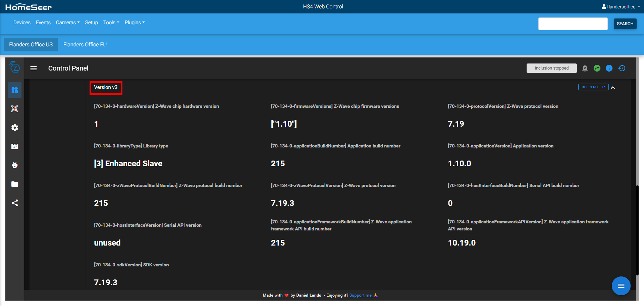The image size is (644, 306).
Task: Open the Scenes sidebar icon
Action: tap(15, 146)
